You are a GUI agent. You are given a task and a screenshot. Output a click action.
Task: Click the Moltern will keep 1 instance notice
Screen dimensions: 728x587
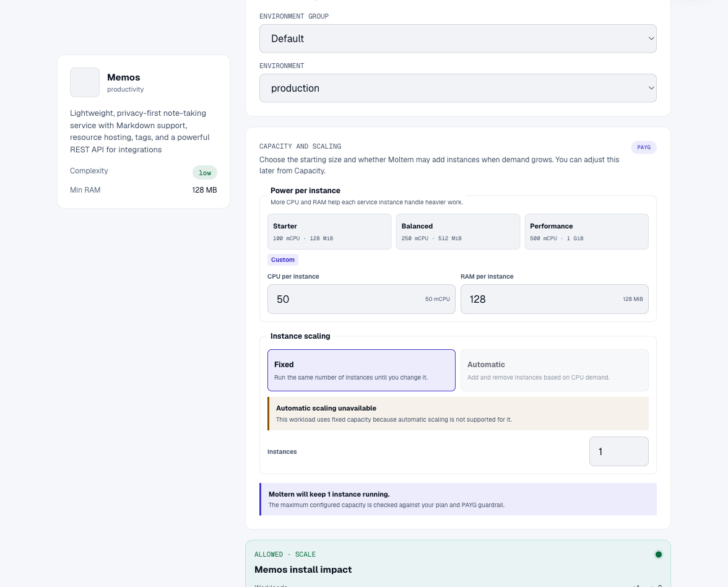coord(458,499)
